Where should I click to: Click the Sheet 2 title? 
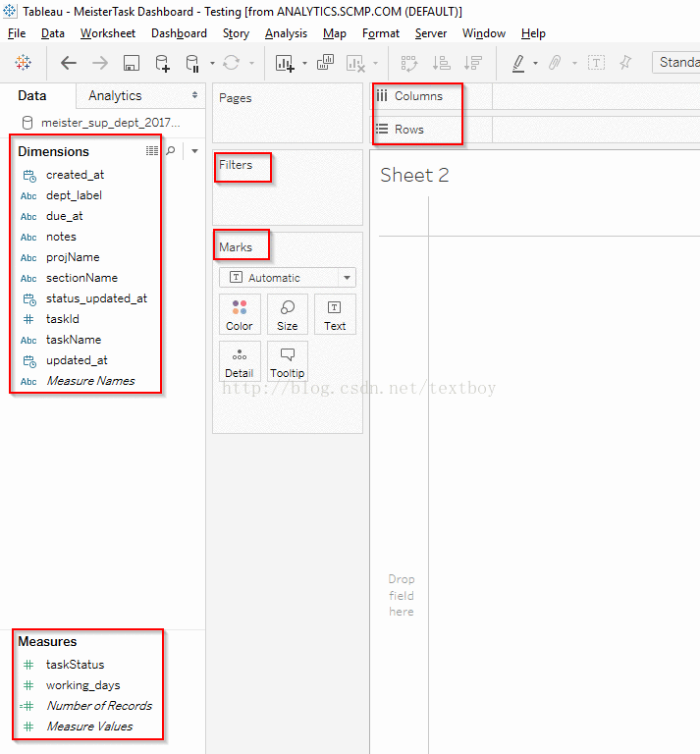[x=414, y=175]
